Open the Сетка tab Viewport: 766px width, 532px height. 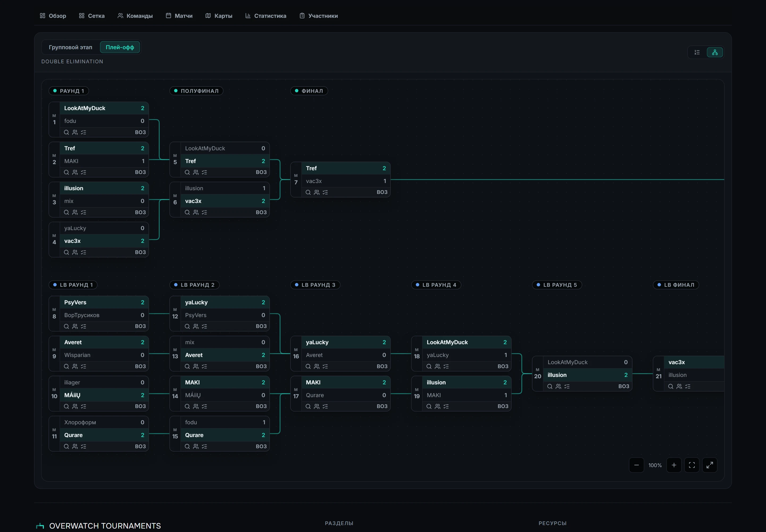[92, 16]
